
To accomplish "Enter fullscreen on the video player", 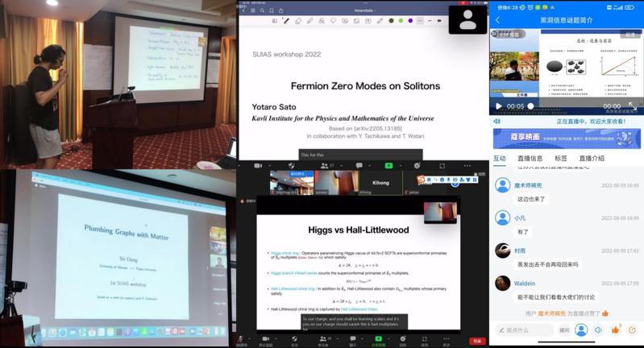I will 634,106.
